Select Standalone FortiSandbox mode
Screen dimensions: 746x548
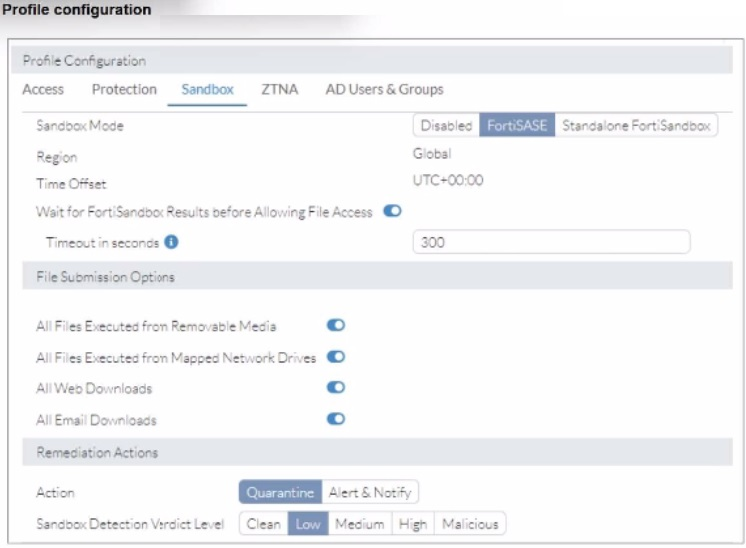636,126
